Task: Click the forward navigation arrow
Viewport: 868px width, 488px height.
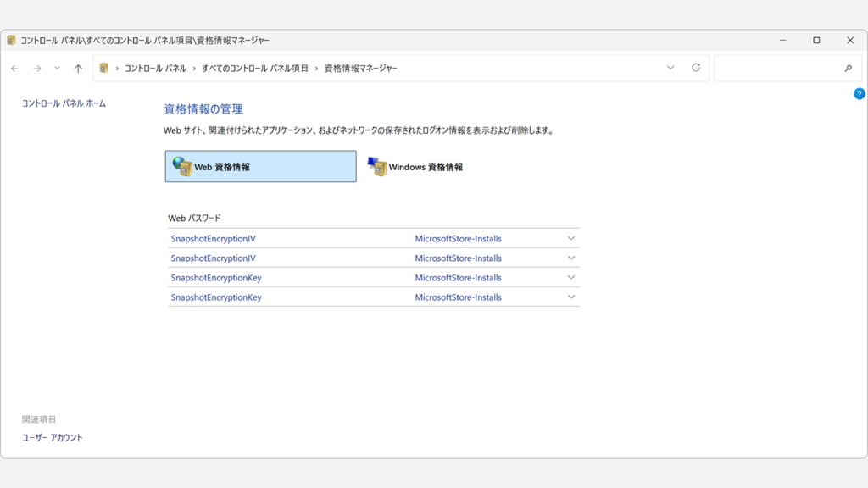Action: [36, 68]
